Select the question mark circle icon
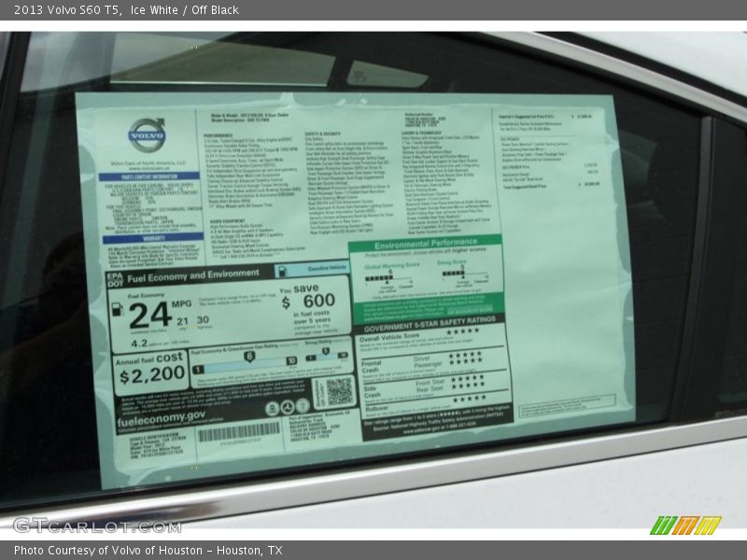The image size is (747, 560). (x=300, y=407)
